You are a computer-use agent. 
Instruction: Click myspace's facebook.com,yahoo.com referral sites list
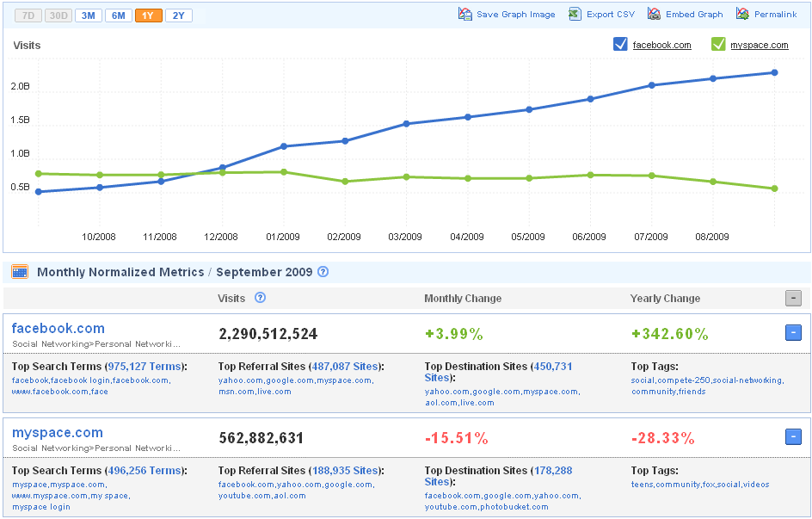click(296, 490)
